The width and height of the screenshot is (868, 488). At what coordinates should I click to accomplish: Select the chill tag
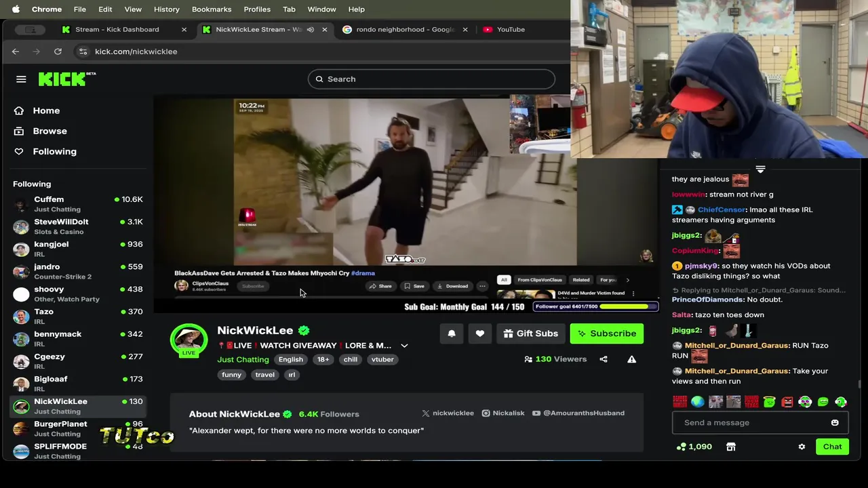pos(351,359)
